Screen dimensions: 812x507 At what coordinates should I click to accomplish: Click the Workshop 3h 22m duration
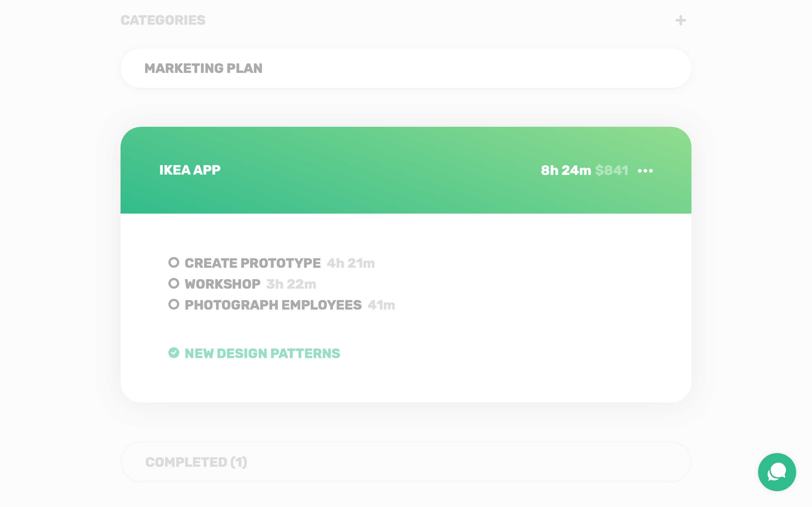pos(291,284)
